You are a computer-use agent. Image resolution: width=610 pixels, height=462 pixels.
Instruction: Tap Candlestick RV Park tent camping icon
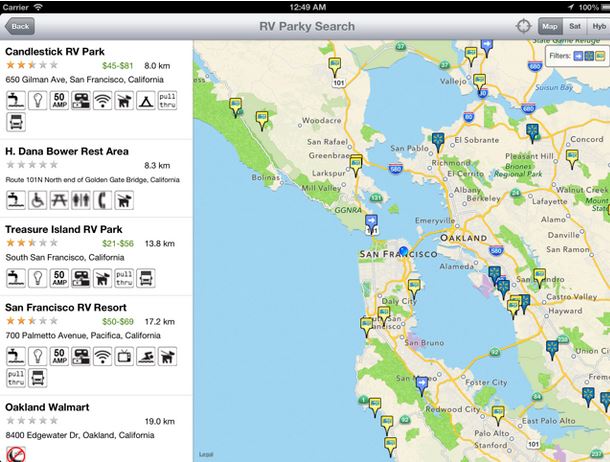146,100
